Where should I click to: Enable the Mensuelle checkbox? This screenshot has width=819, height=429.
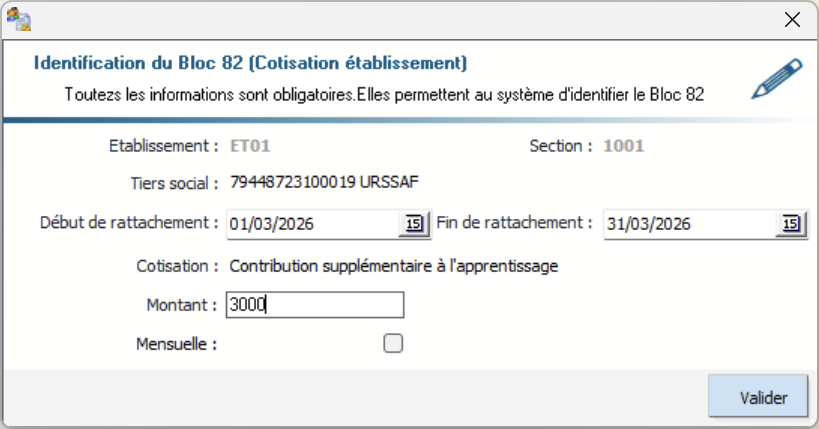tap(394, 344)
